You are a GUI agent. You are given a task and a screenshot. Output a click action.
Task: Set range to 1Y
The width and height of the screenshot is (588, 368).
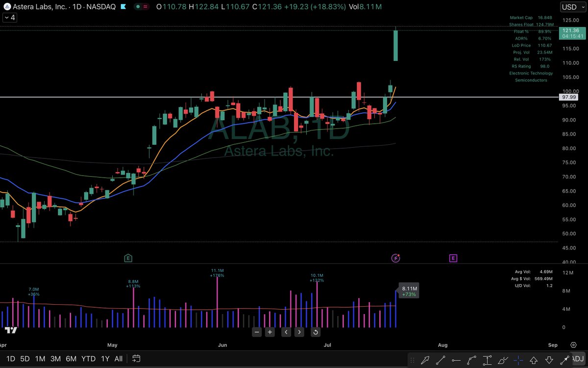pos(105,359)
